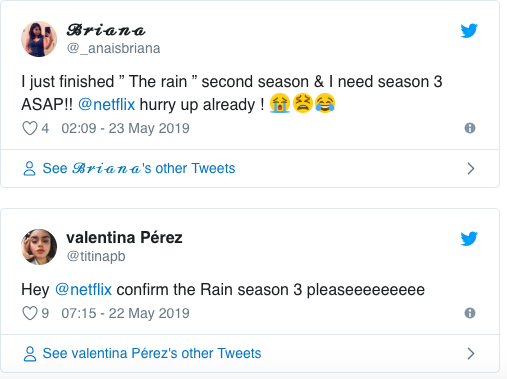Like Briana's tweet with the heart icon
Viewport: 507px width, 379px height.
(30, 128)
